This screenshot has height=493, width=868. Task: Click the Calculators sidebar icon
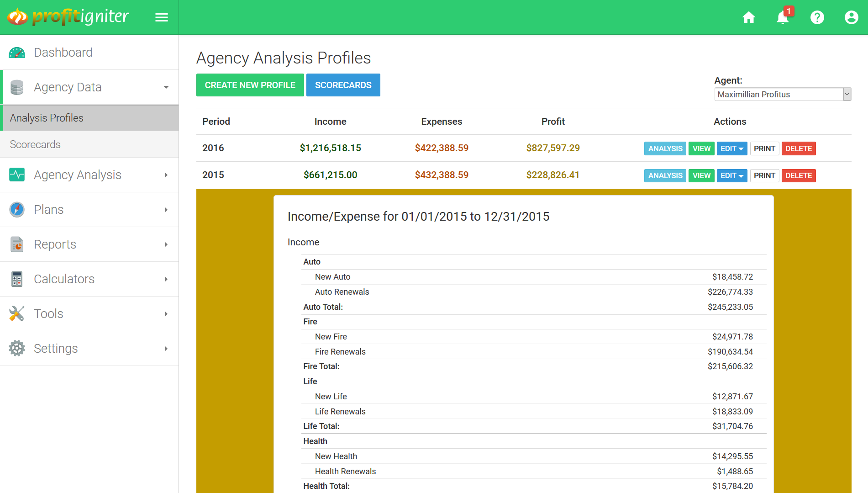(17, 279)
